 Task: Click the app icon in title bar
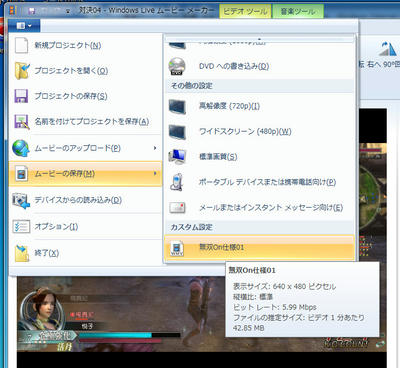(12, 10)
